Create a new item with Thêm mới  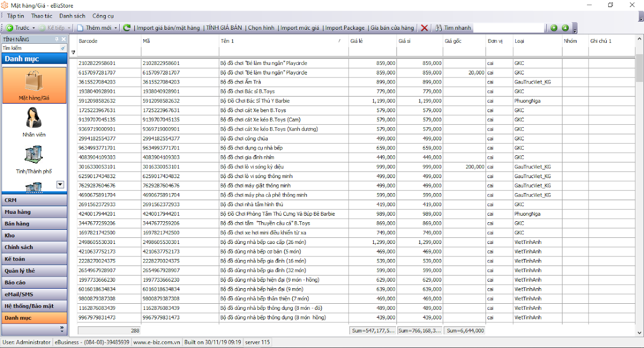[x=94, y=28]
